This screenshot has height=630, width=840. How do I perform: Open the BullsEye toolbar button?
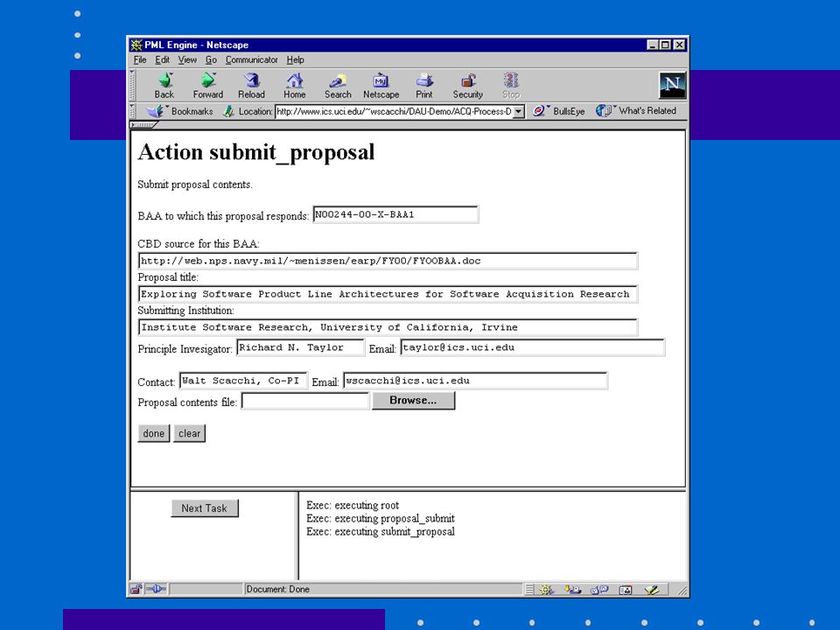tap(558, 111)
